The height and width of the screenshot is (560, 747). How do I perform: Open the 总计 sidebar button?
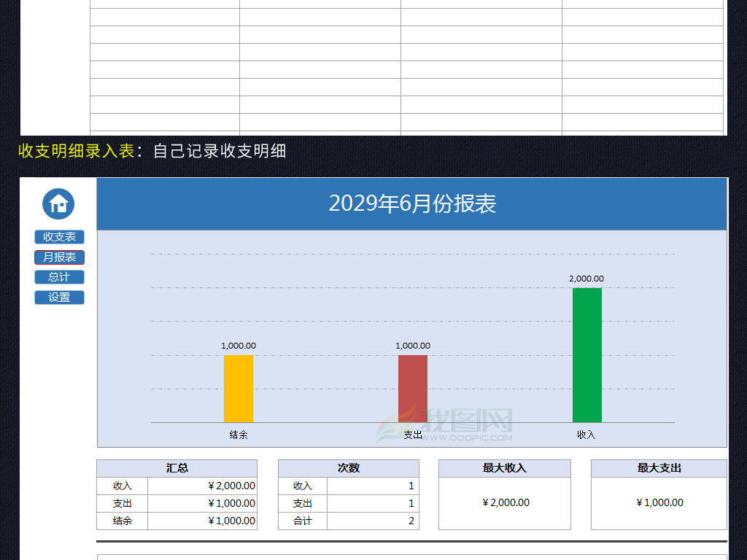pyautogui.click(x=58, y=277)
